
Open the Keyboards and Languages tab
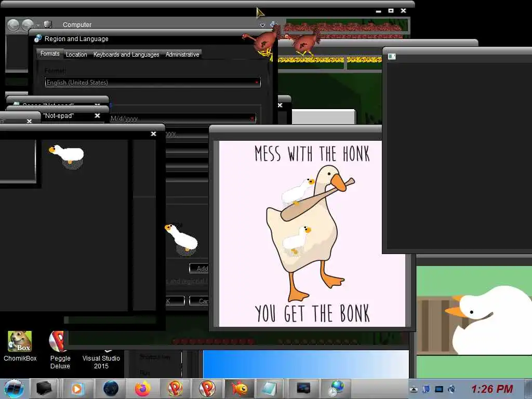(x=126, y=54)
